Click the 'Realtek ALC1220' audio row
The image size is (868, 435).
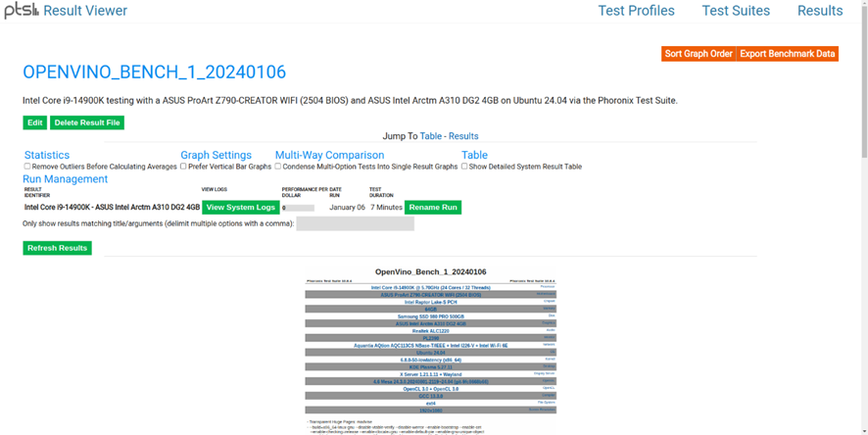click(431, 331)
